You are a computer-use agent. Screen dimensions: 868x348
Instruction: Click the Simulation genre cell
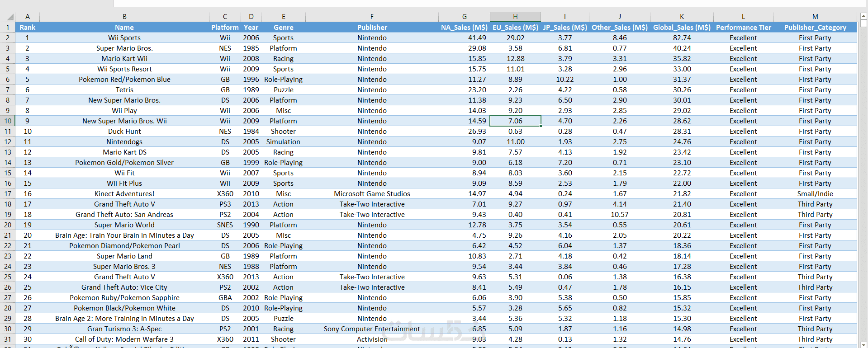284,142
